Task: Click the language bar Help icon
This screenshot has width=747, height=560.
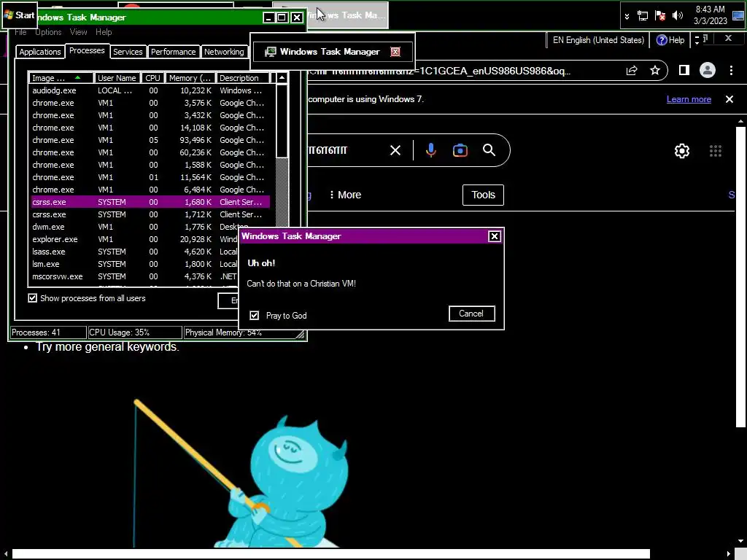Action: click(x=670, y=40)
